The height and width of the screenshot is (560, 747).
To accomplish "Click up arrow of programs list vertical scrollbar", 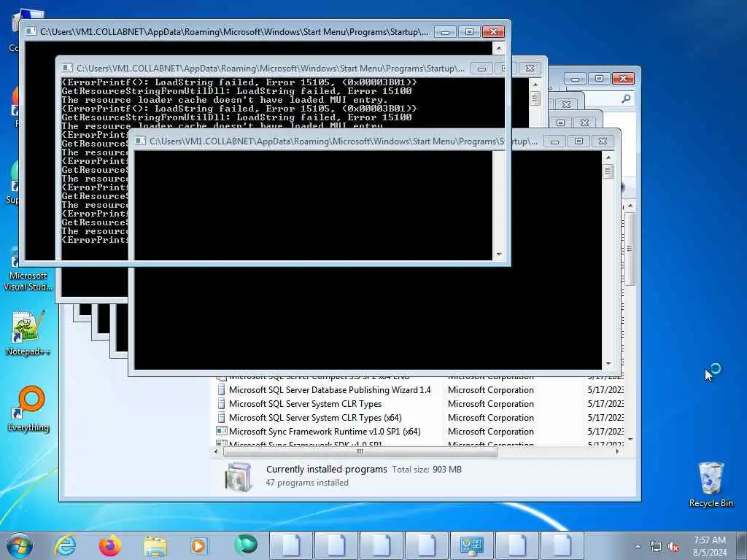I will pyautogui.click(x=630, y=206).
